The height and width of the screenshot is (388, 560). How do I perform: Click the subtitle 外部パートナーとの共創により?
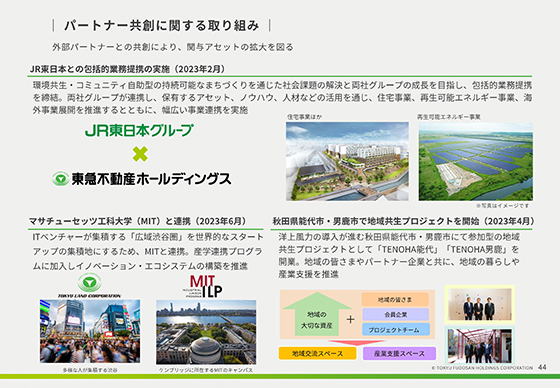(x=172, y=47)
